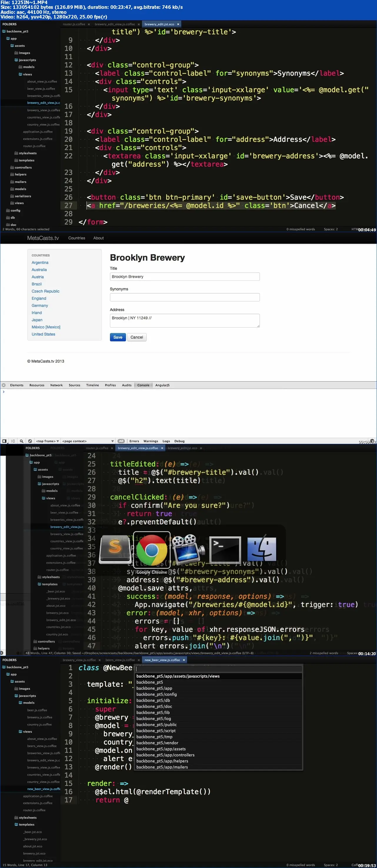Toggle the Debug console filter
377x868 pixels.
(179, 441)
